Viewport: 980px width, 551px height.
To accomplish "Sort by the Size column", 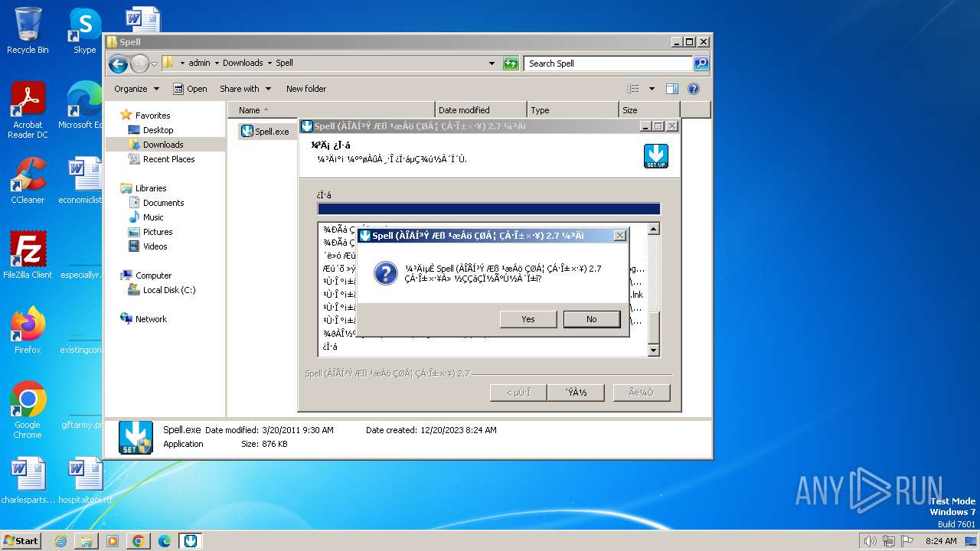I will [649, 110].
